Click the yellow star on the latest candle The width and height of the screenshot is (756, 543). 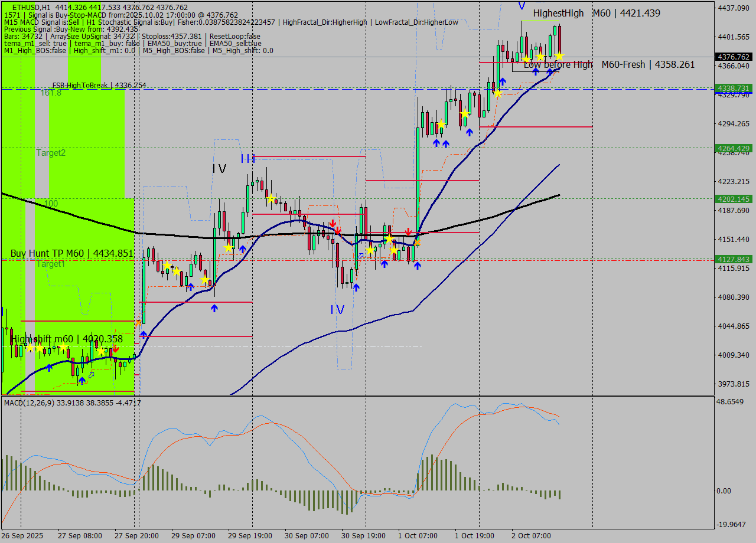coord(559,55)
